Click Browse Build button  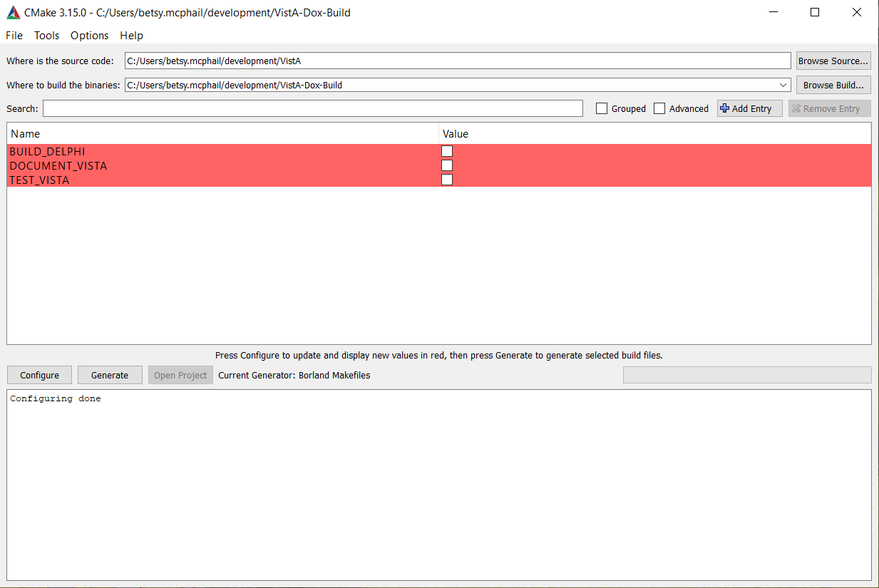coord(833,85)
